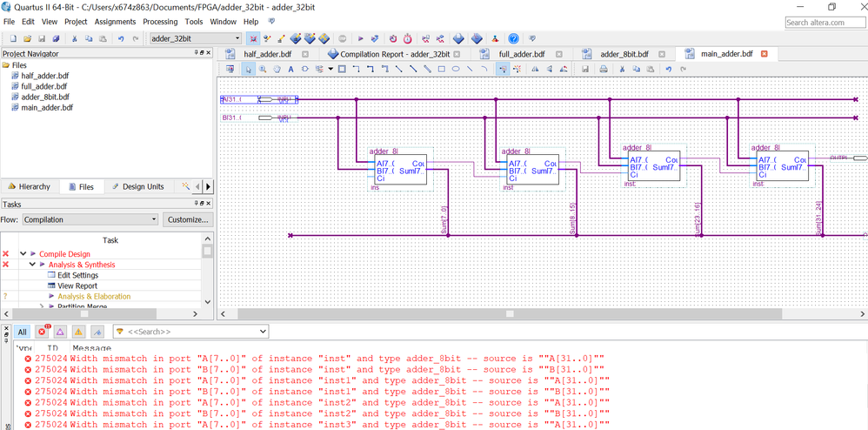Open the Assignments menu
This screenshot has height=430, width=868.
point(115,22)
